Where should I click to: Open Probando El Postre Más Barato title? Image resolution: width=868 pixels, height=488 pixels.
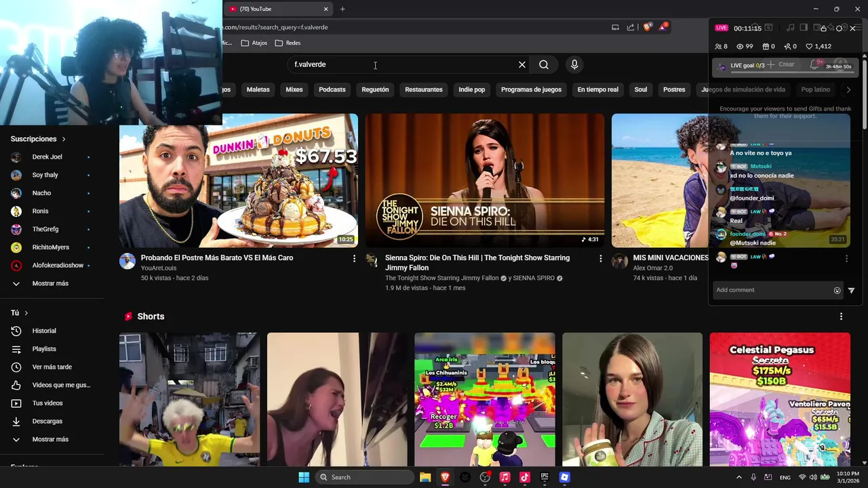click(x=217, y=258)
